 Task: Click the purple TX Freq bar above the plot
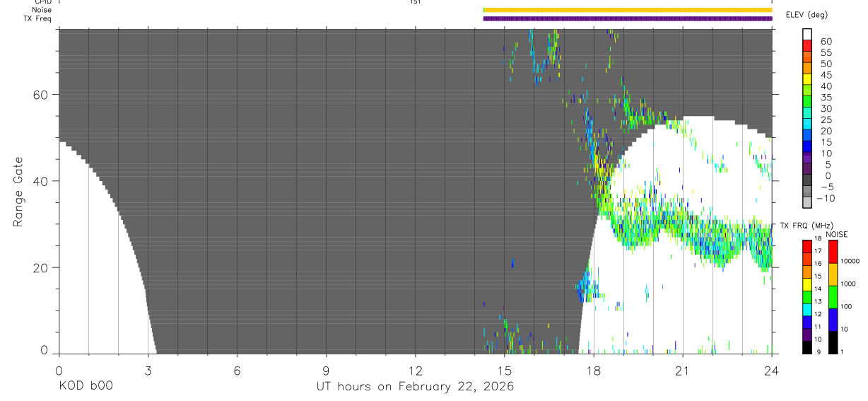[x=628, y=18]
